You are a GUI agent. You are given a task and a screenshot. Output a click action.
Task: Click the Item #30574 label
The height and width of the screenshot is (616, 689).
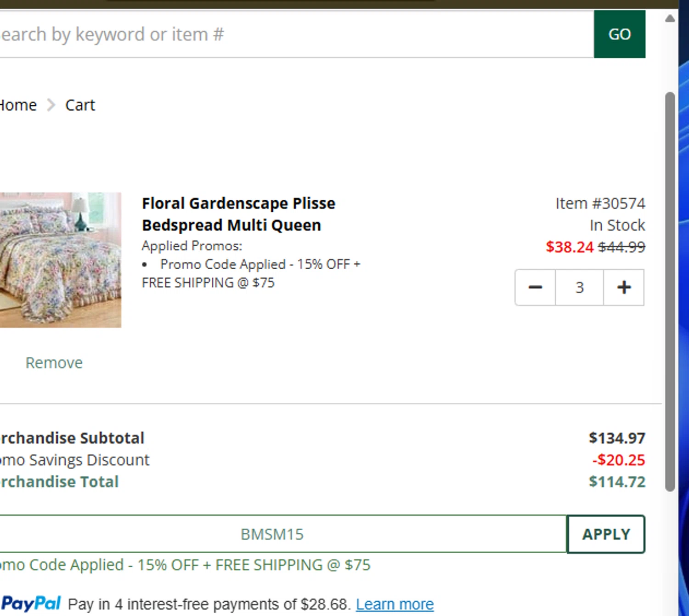[x=600, y=203]
